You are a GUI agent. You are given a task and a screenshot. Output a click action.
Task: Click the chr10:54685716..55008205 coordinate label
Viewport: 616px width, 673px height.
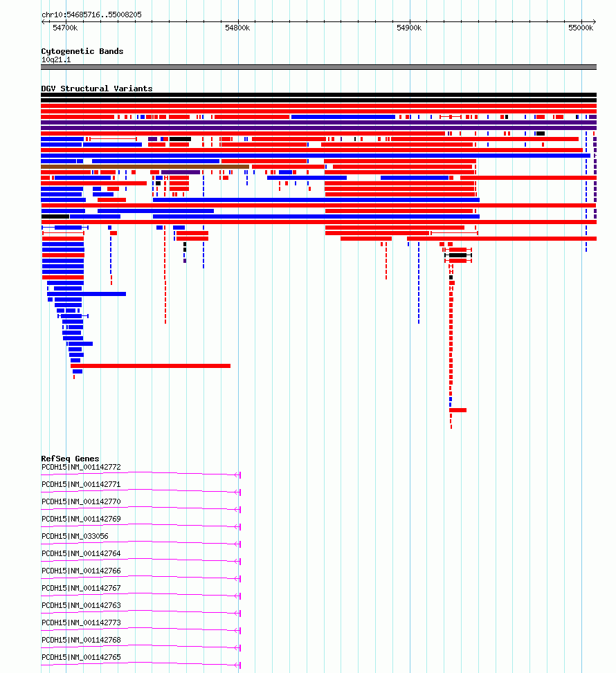(x=91, y=15)
